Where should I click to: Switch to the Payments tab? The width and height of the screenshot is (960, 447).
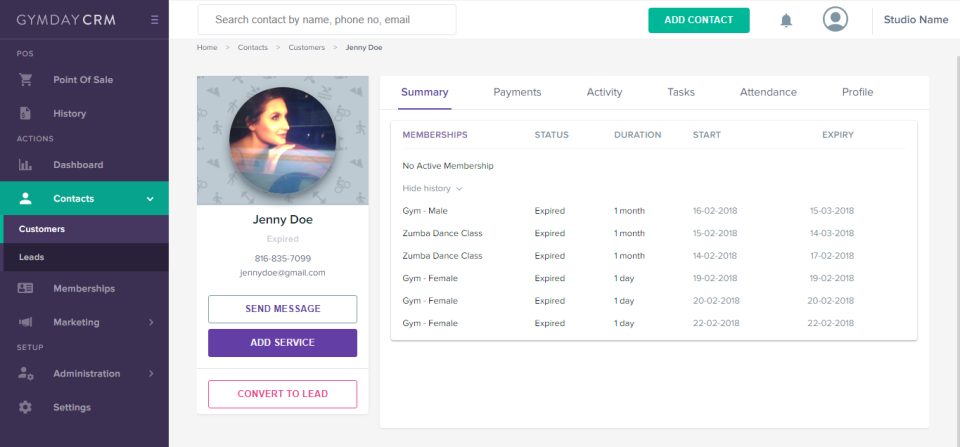tap(517, 92)
